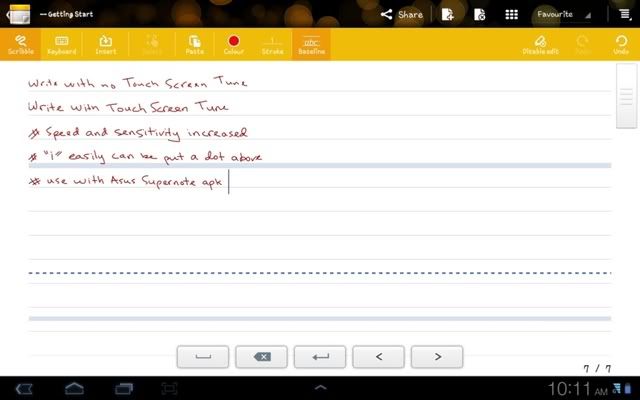Switch to Keyboard input mode
The width and height of the screenshot is (640, 400).
(61, 44)
